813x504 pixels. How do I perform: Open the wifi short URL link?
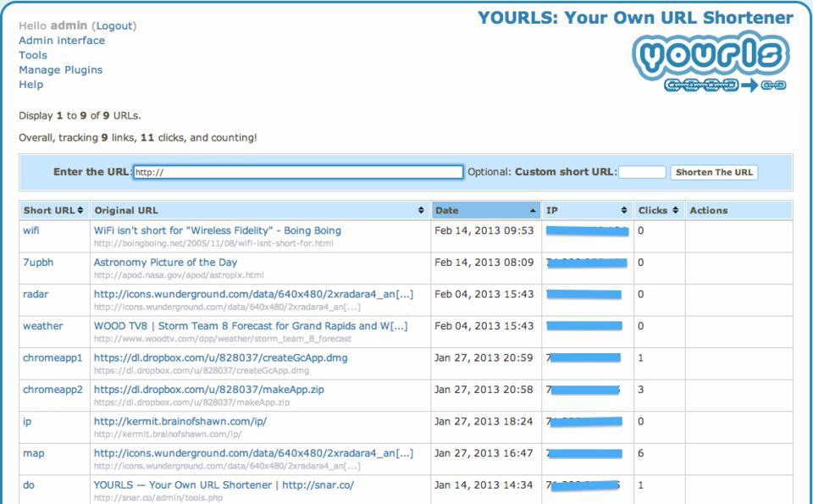point(30,230)
